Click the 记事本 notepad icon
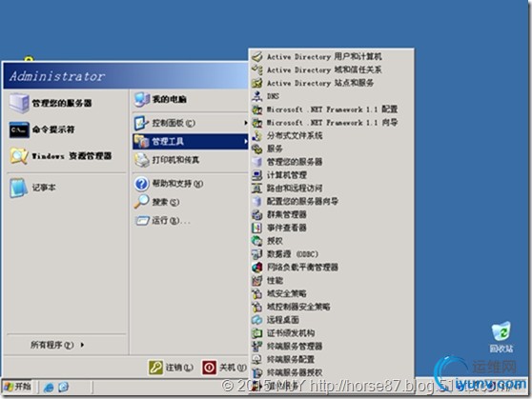 19,188
